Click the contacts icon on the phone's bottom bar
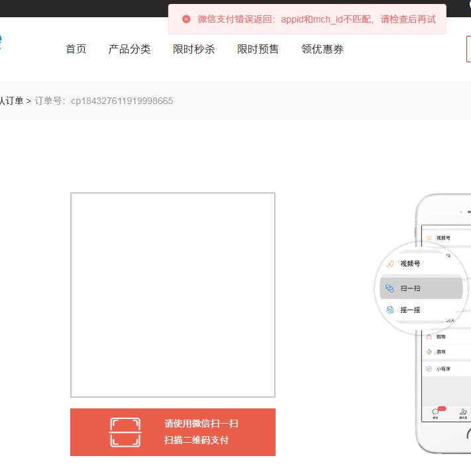The height and width of the screenshot is (476, 471). [463, 412]
